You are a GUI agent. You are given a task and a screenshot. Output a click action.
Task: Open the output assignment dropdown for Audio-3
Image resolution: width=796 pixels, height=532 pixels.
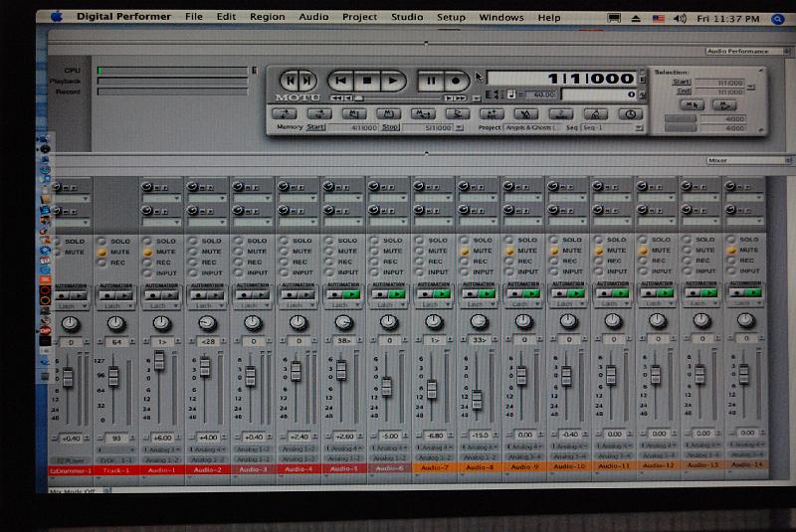coord(253,459)
